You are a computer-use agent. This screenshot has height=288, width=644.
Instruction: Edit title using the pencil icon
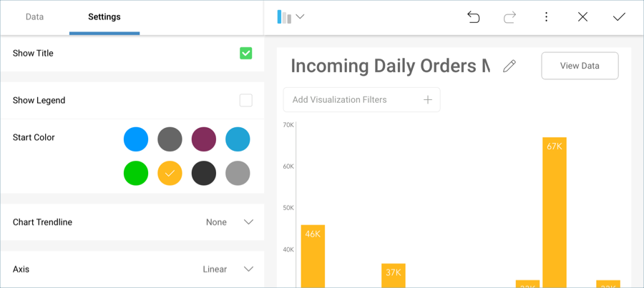(x=509, y=66)
